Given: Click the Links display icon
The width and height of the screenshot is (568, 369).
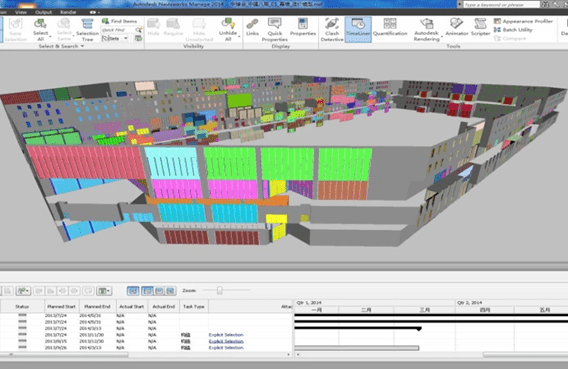Looking at the screenshot, I should 252,28.
